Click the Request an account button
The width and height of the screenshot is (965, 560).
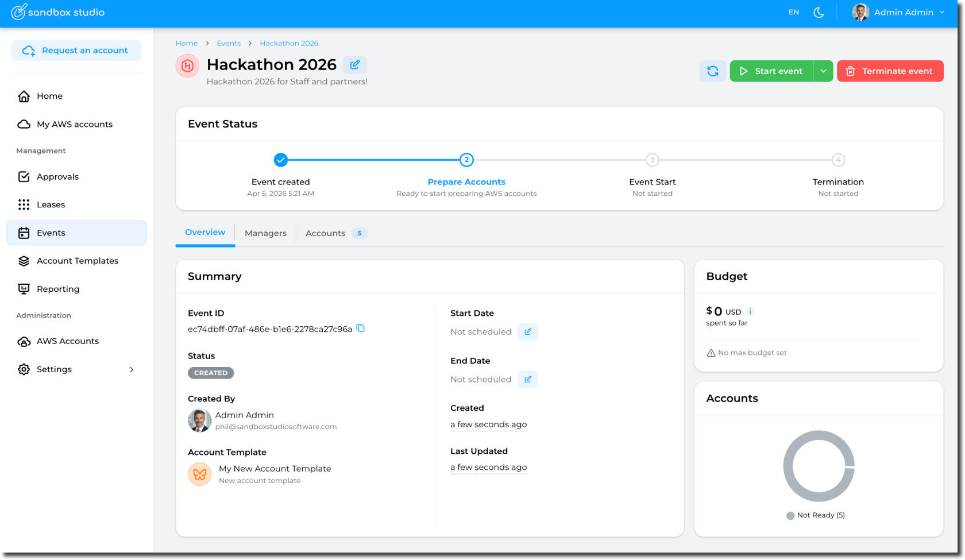click(76, 51)
